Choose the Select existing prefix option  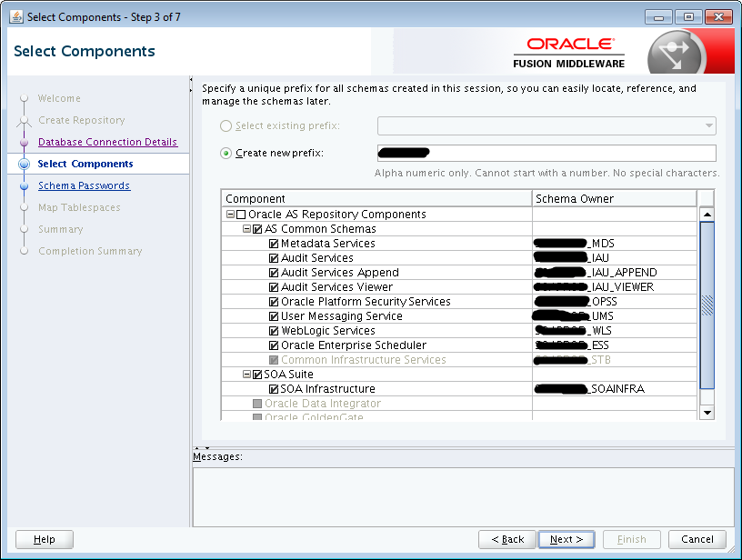coord(226,125)
